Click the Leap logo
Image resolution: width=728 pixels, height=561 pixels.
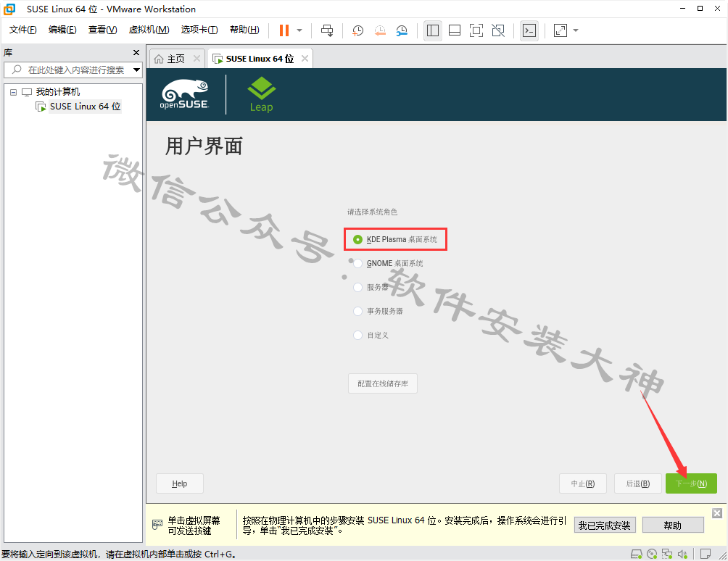tap(261, 95)
